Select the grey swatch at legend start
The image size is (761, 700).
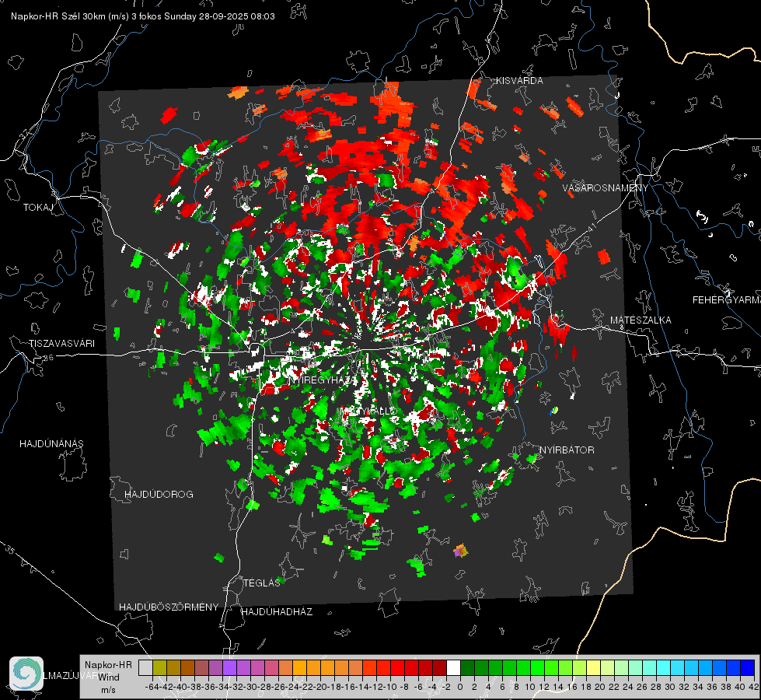click(145, 667)
